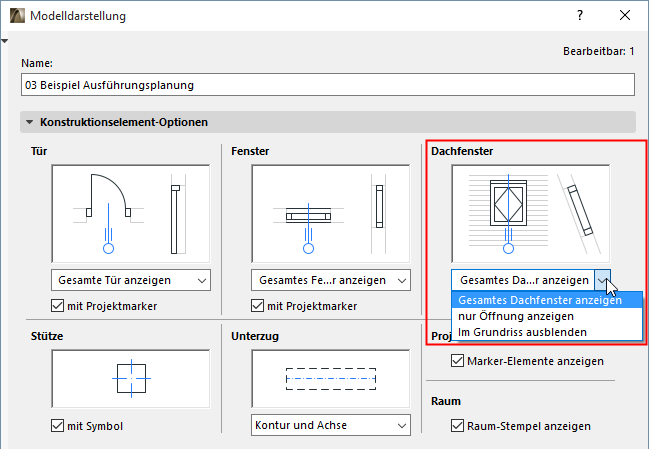Open the window display options dropdown
The height and width of the screenshot is (449, 649).
point(331,280)
